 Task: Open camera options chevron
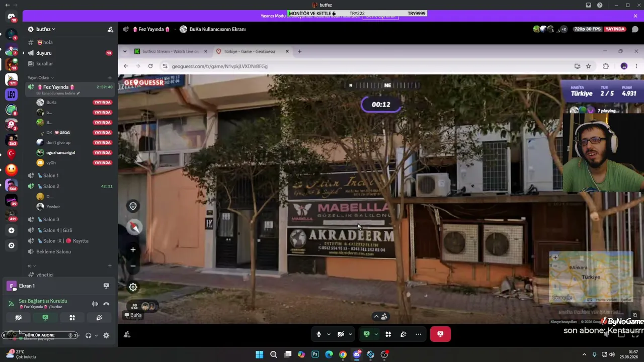350,334
